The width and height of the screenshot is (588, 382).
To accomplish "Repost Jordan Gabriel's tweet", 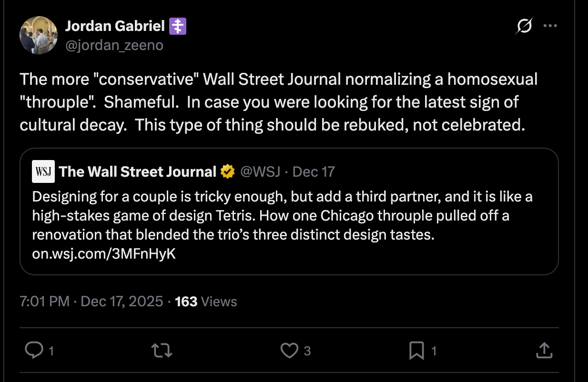I will click(161, 350).
